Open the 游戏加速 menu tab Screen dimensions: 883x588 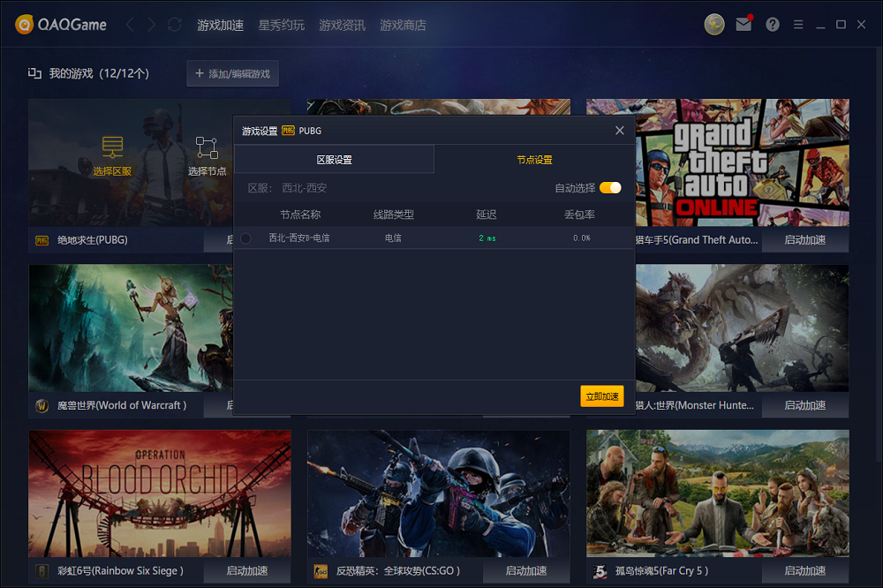(220, 25)
